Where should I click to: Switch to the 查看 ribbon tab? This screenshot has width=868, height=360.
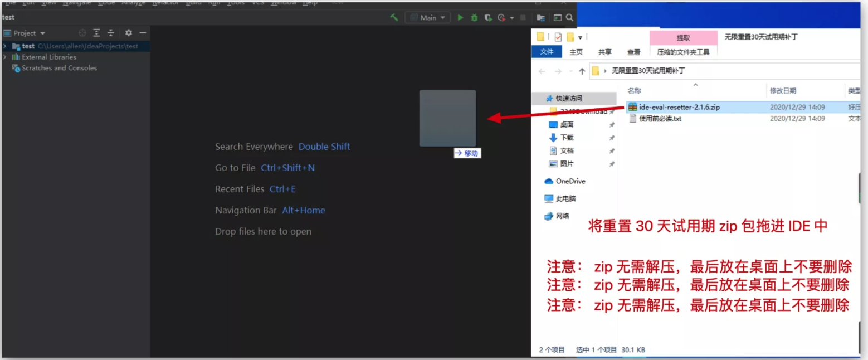tap(633, 52)
